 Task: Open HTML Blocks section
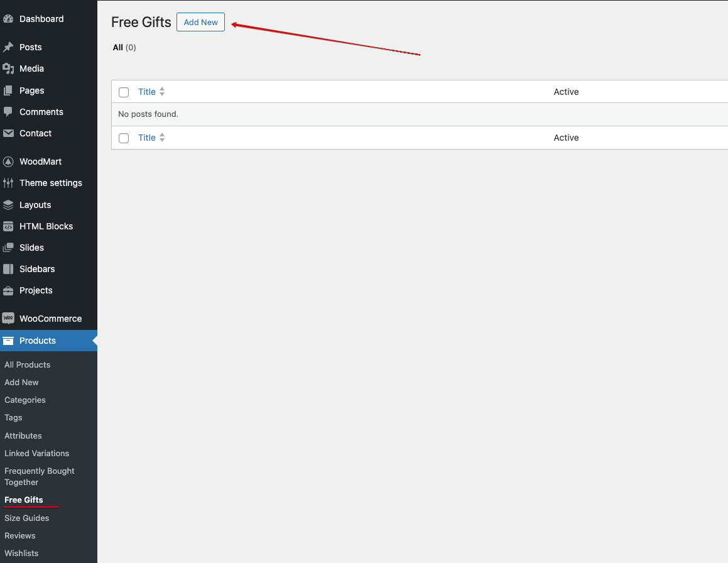[x=46, y=226]
